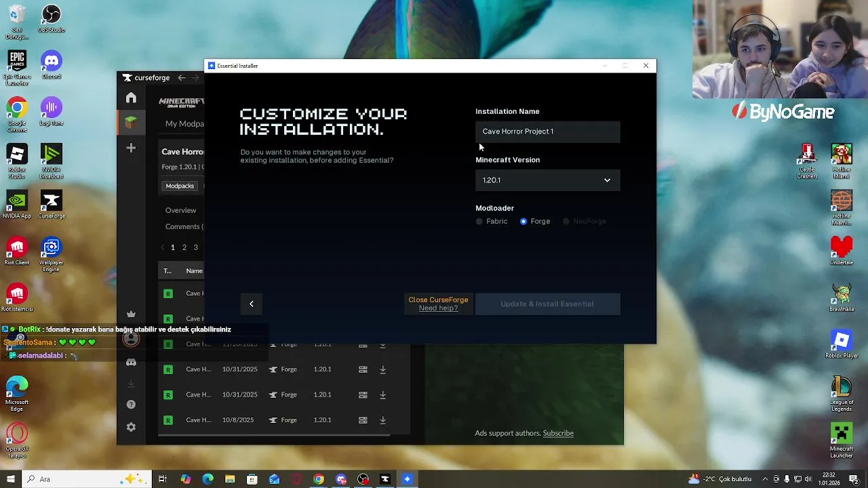This screenshot has height=488, width=868.
Task: Open Roblox Studio desktop icon
Action: click(17, 161)
